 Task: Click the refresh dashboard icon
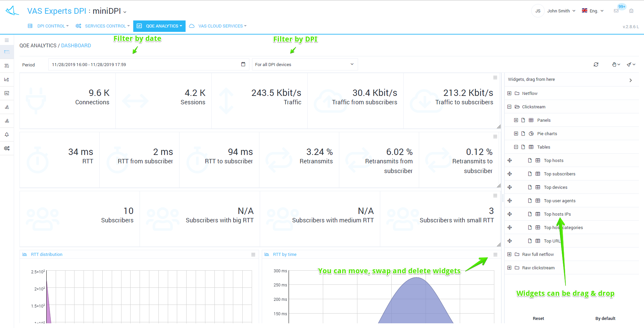click(596, 64)
